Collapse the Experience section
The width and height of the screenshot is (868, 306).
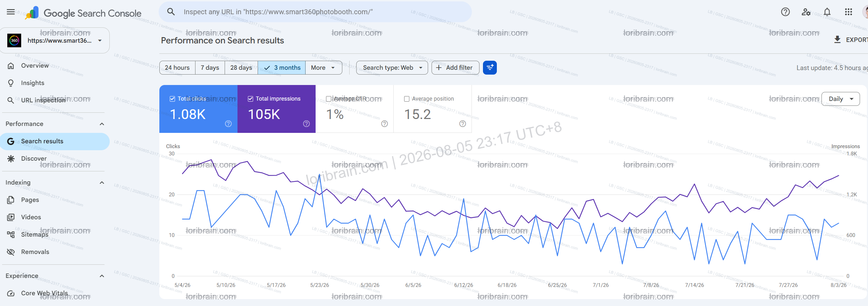point(102,276)
